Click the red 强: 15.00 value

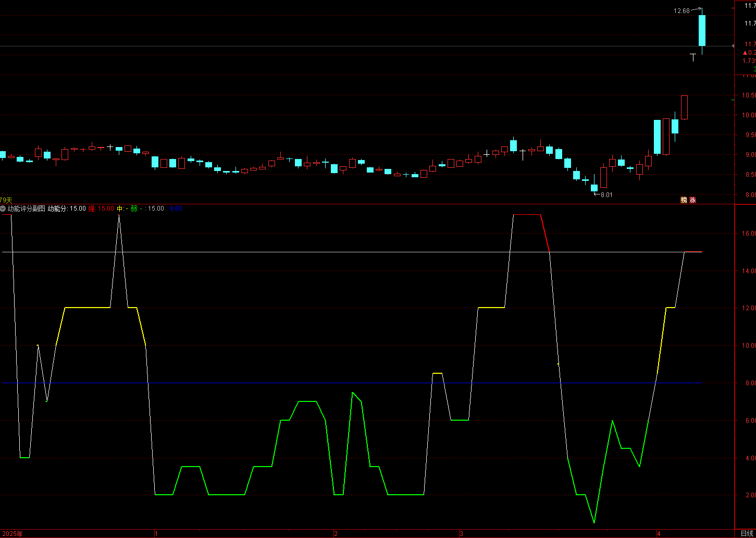tap(101, 209)
